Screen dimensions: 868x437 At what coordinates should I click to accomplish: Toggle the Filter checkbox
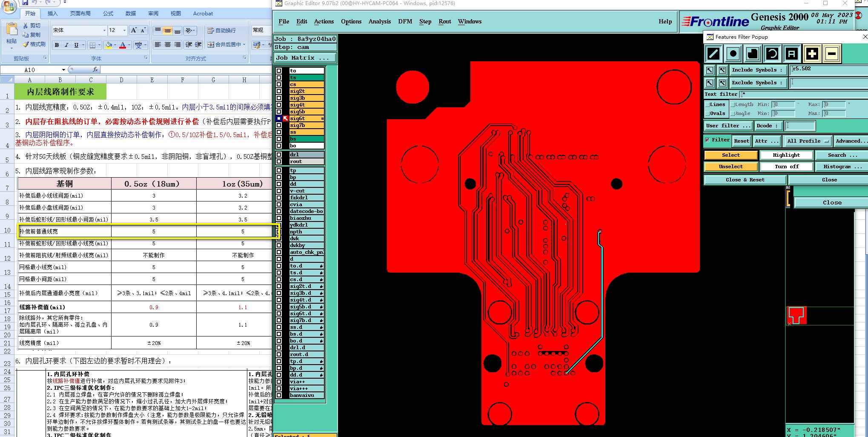click(708, 140)
